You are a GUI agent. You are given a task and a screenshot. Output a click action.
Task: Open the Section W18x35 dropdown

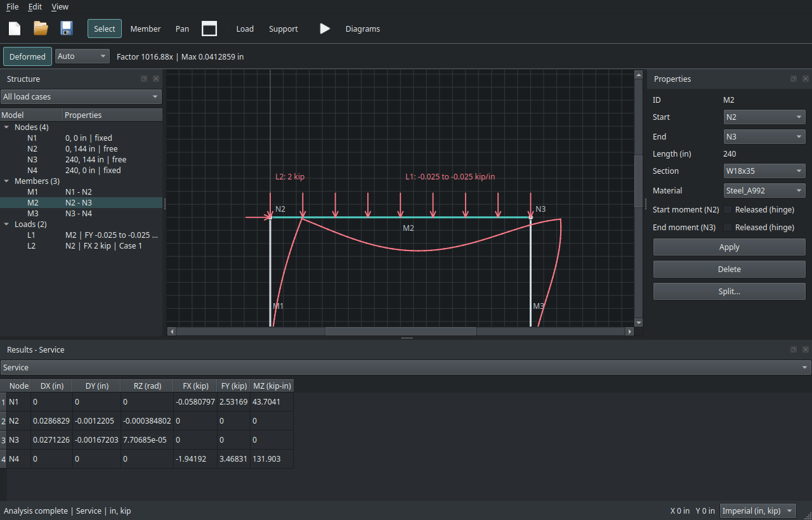coord(764,171)
